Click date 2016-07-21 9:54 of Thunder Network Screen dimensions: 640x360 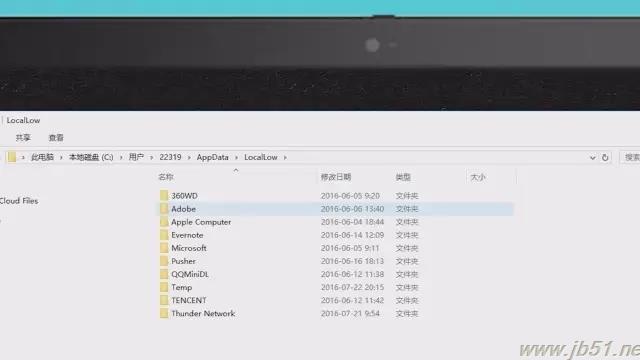point(350,313)
